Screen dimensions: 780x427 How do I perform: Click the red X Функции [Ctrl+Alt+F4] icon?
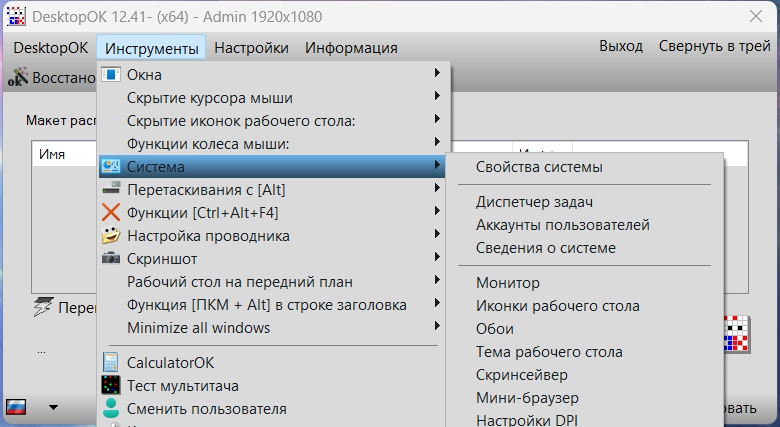111,213
